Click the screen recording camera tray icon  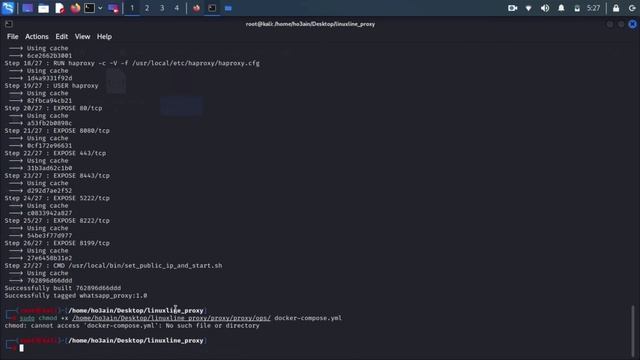coord(513,8)
